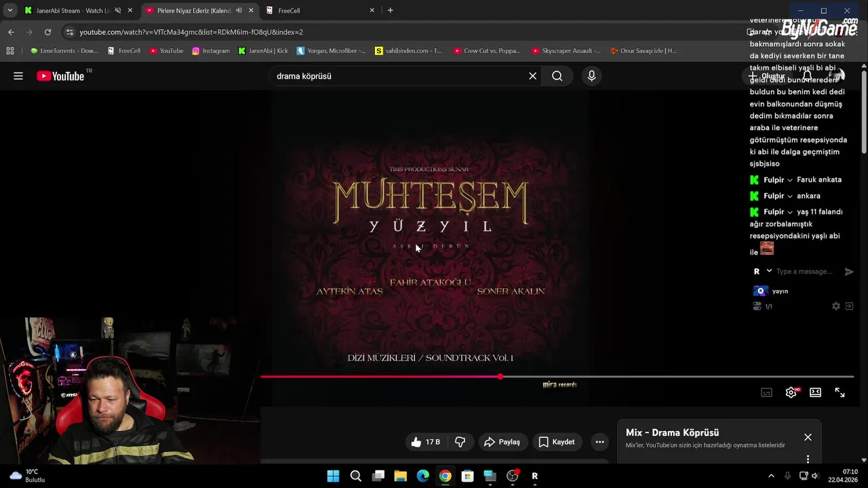This screenshot has height=488, width=868.
Task: Switch player to theater mode
Action: [x=815, y=392]
